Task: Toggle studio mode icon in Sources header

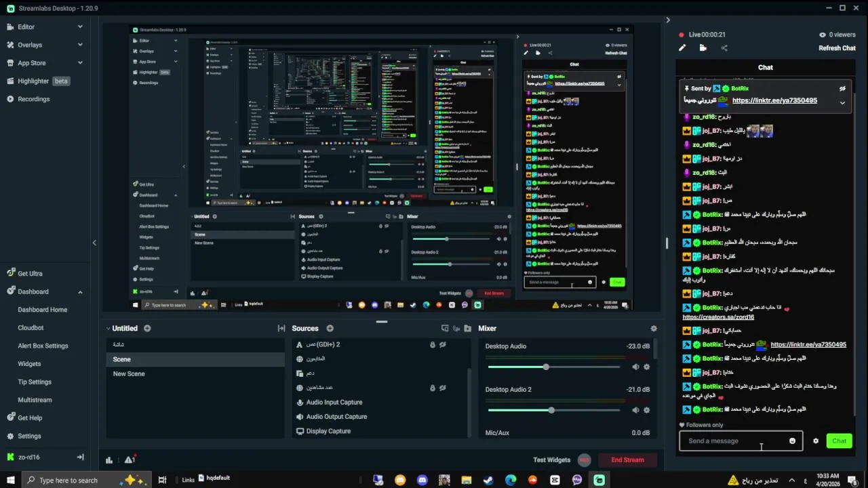Action: pos(445,329)
